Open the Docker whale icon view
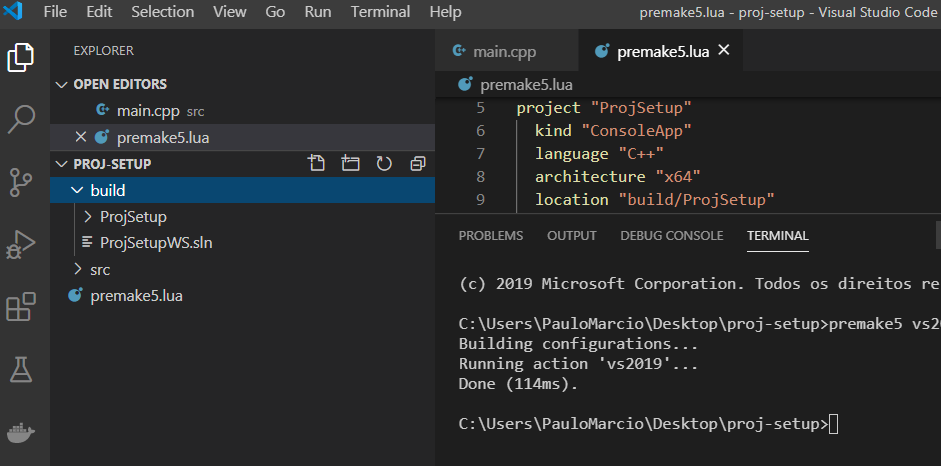This screenshot has width=941, height=466. [x=21, y=432]
